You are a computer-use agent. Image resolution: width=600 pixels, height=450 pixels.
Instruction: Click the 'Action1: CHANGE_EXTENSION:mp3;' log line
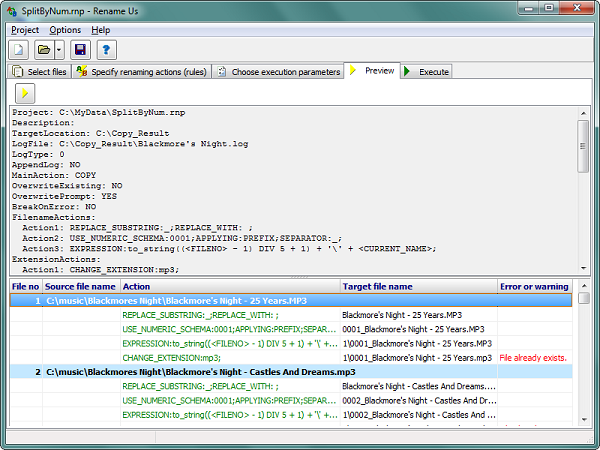[100, 270]
